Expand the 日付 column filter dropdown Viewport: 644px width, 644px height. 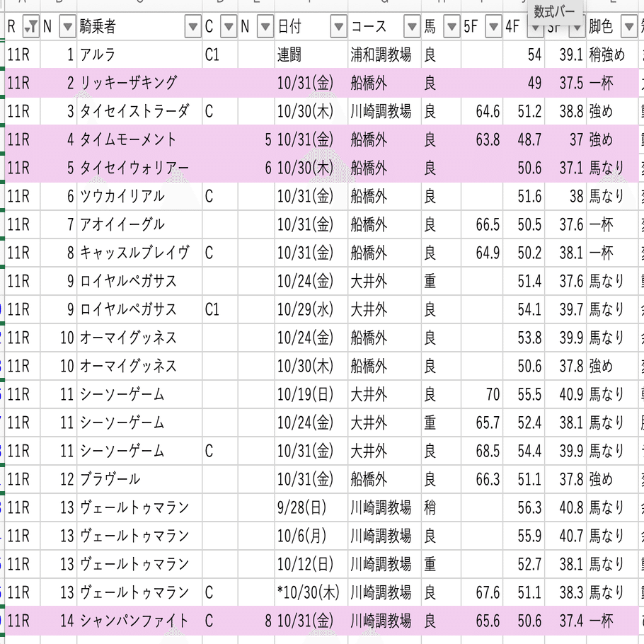[x=338, y=27]
